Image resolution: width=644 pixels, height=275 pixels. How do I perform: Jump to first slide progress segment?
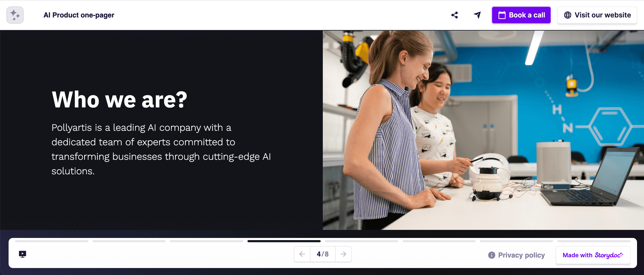tap(51, 241)
